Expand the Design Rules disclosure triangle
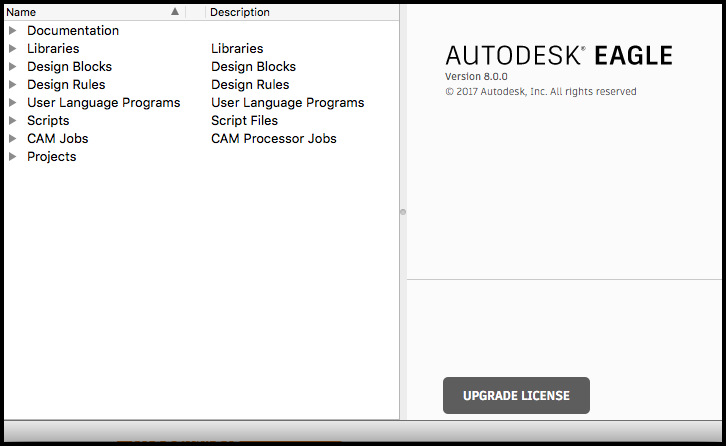726x446 pixels. pos(13,85)
